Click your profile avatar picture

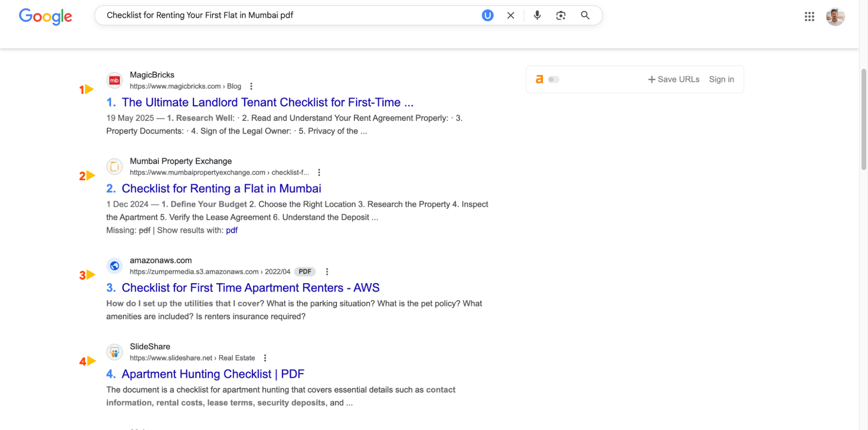(x=835, y=17)
